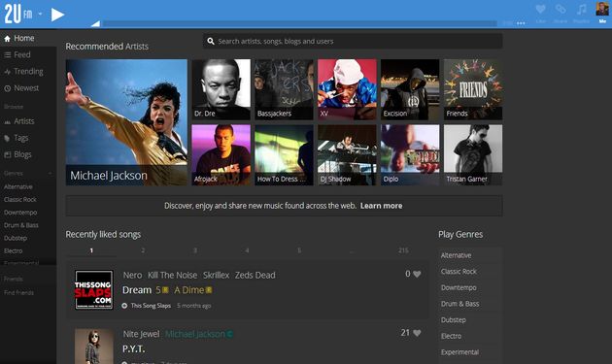Start playback with the play button
This screenshot has height=364, width=612.
tap(57, 15)
